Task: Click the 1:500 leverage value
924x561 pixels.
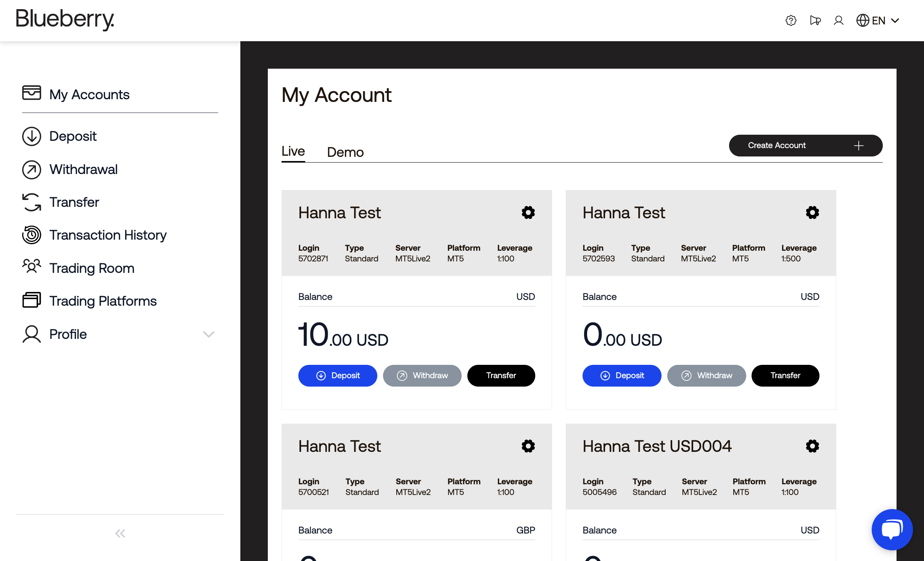Action: [791, 258]
